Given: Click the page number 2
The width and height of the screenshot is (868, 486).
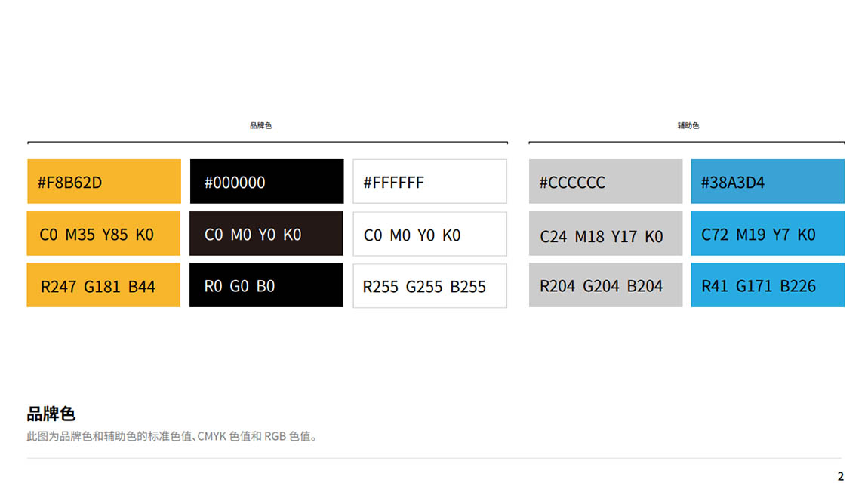Looking at the screenshot, I should click(840, 476).
